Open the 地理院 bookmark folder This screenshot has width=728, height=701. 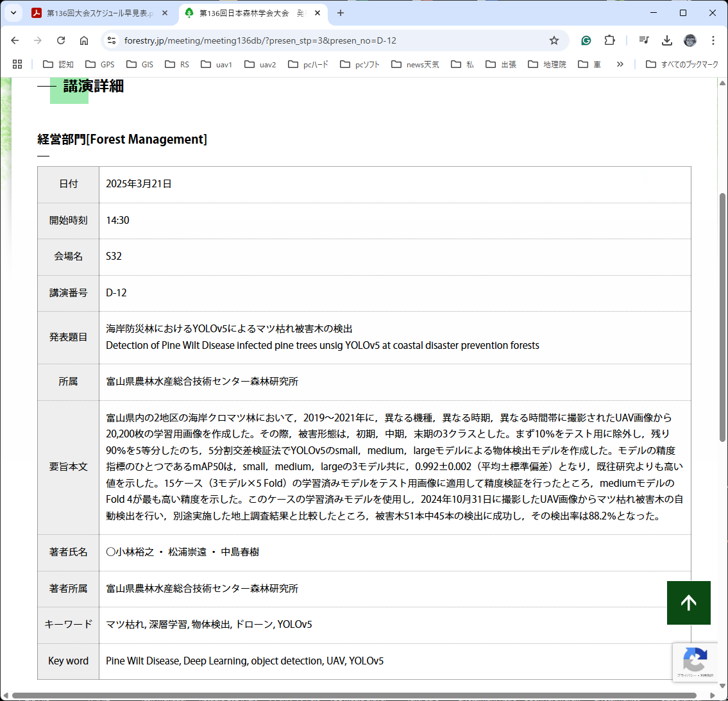click(x=547, y=65)
